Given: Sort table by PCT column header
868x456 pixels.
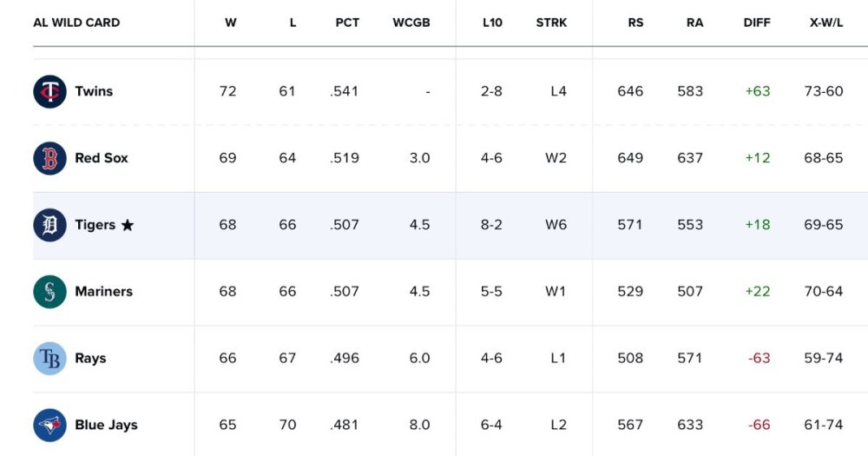Looking at the screenshot, I should (x=347, y=23).
